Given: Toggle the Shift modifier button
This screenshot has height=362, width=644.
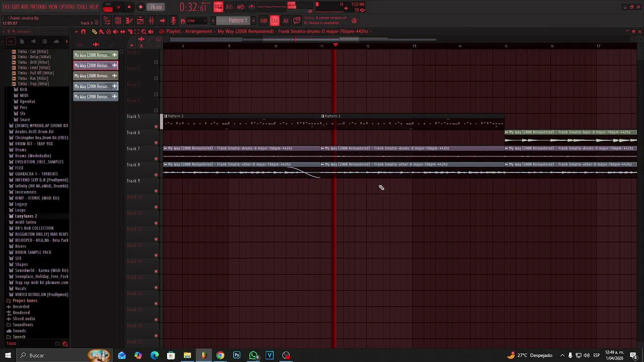Looking at the screenshot, I should tap(264, 21).
